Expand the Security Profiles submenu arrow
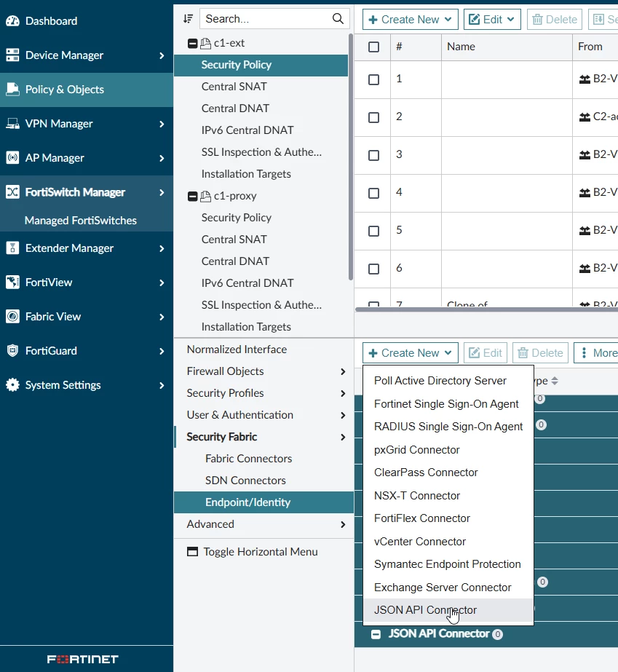618x672 pixels. (x=342, y=393)
